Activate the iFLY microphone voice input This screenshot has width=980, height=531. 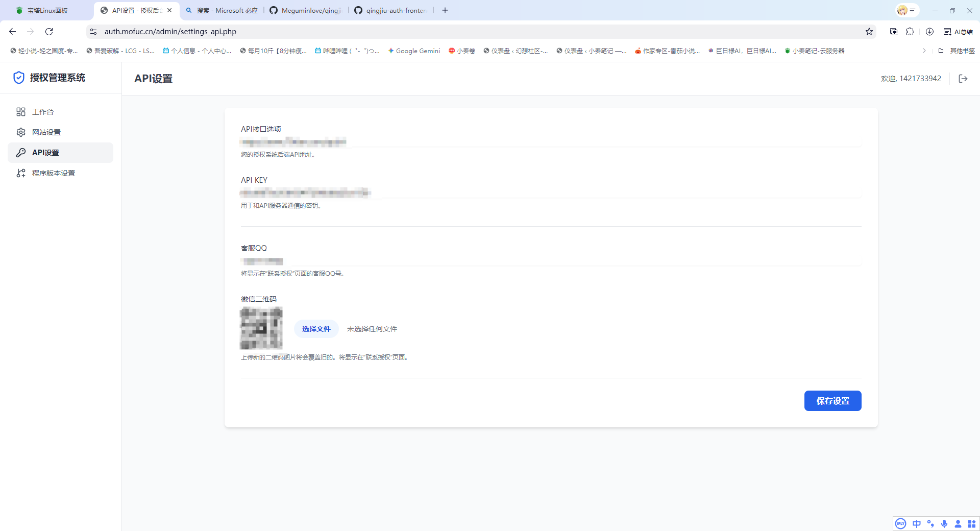(x=944, y=523)
